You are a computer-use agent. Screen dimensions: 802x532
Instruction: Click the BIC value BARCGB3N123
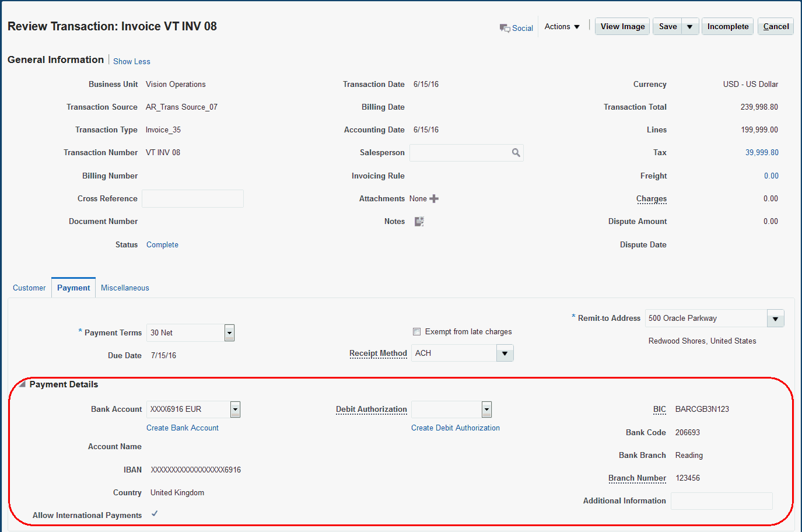(702, 409)
